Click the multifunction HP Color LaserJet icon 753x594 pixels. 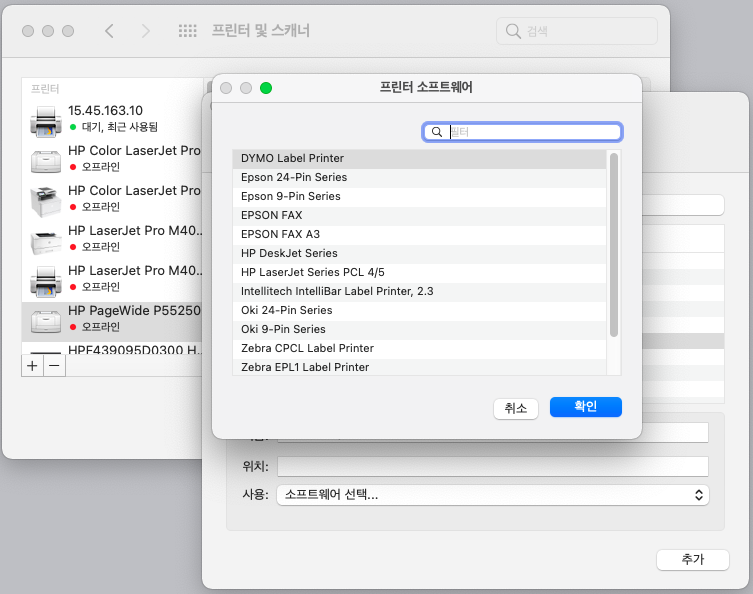[46, 201]
